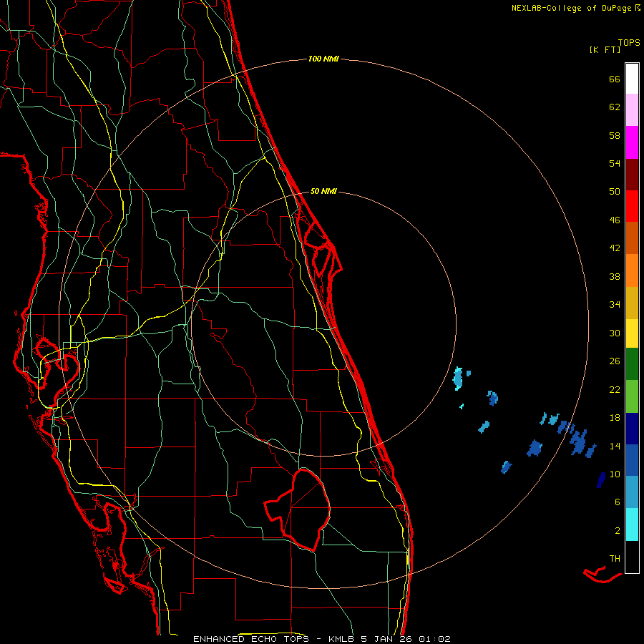Viewport: 644px width, 644px height.
Task: Click the orange legend swatch near 38
Action: [x=632, y=270]
